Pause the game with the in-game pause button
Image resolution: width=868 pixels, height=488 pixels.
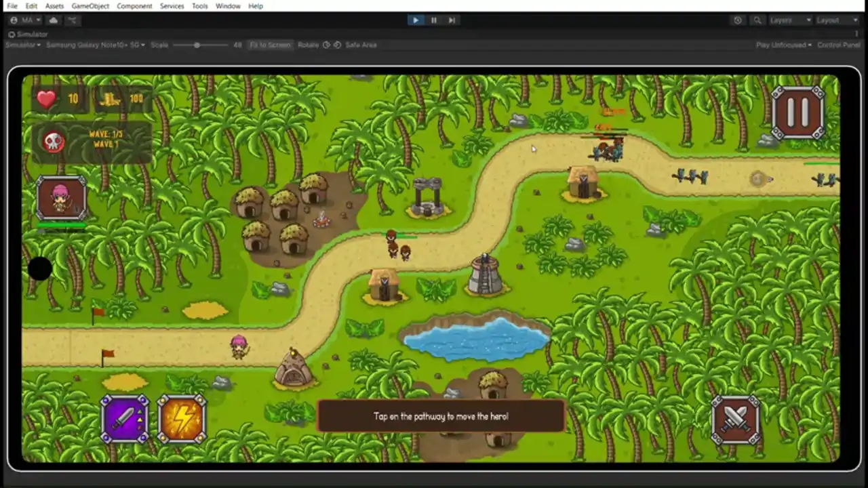[x=798, y=113]
